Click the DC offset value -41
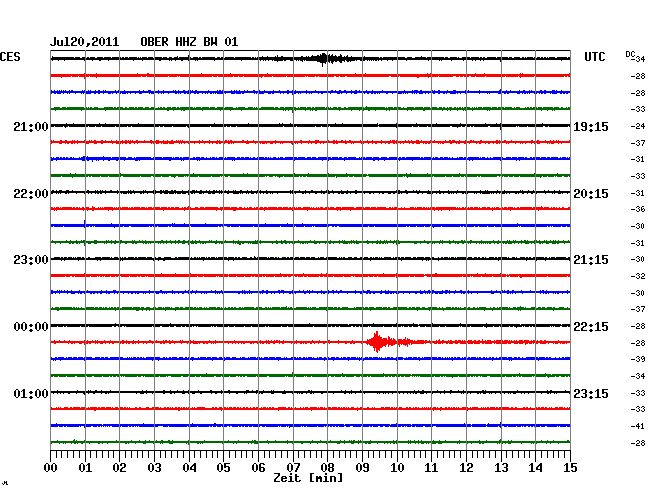 click(638, 426)
